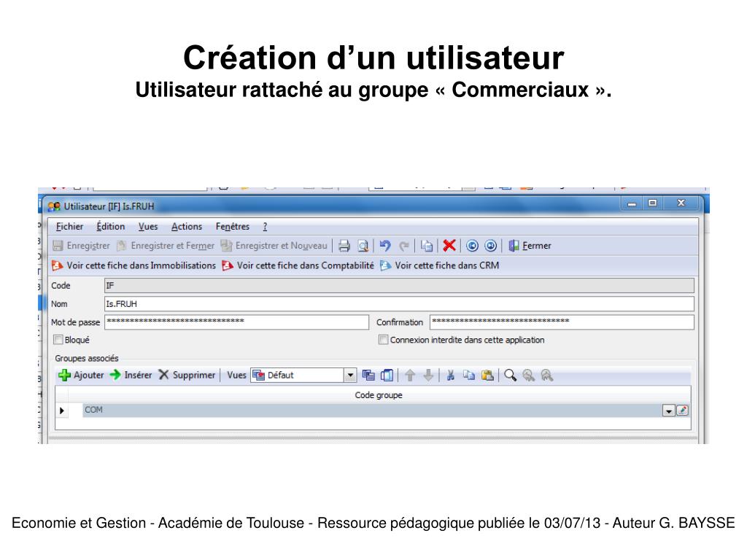Click the duplicate record icon
Image resolution: width=747 pixels, height=560 pixels.
426,246
